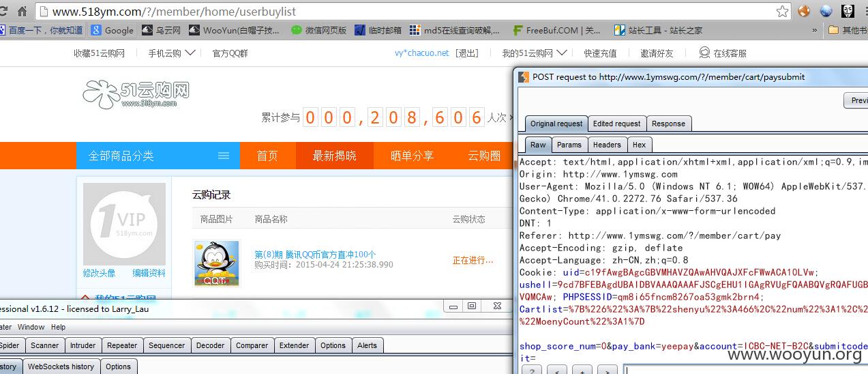
Task: Click the browser home icon
Action: [x=22, y=11]
